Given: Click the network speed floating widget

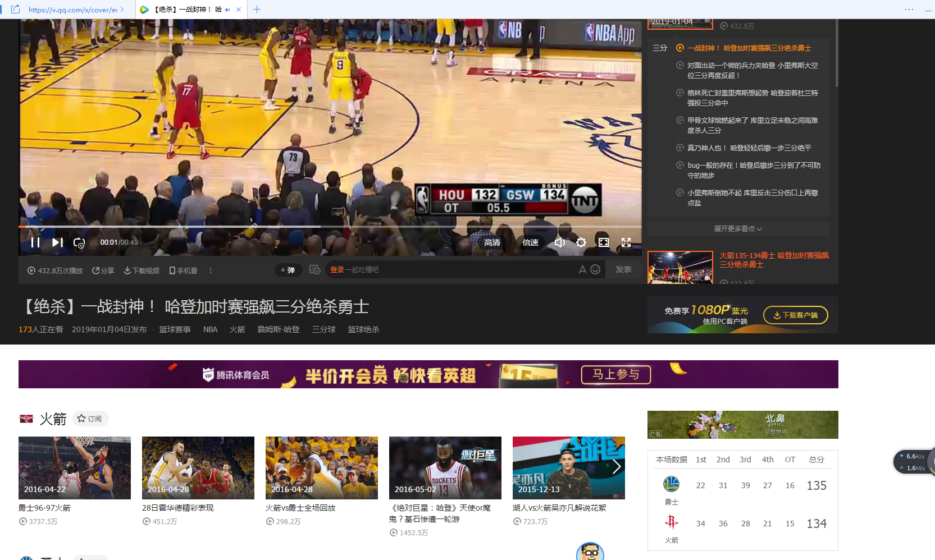Looking at the screenshot, I should pyautogui.click(x=914, y=462).
